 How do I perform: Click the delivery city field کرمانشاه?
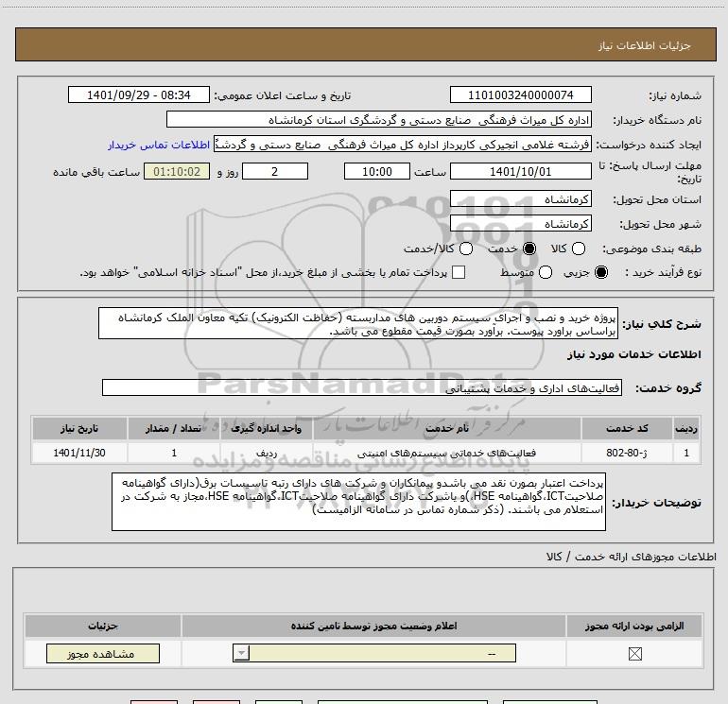point(520,224)
